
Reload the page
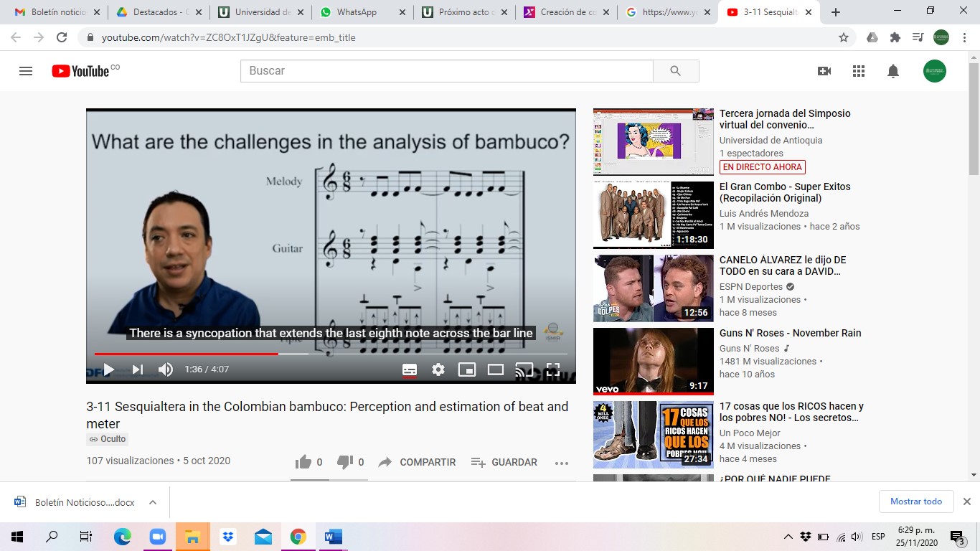point(62,37)
